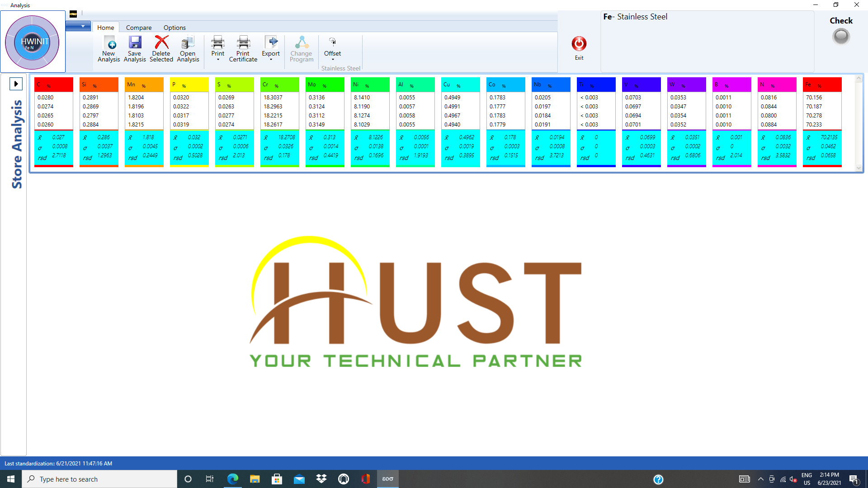This screenshot has width=868, height=488.
Task: Expand the Store Analysis side panel arrow
Action: (x=16, y=84)
